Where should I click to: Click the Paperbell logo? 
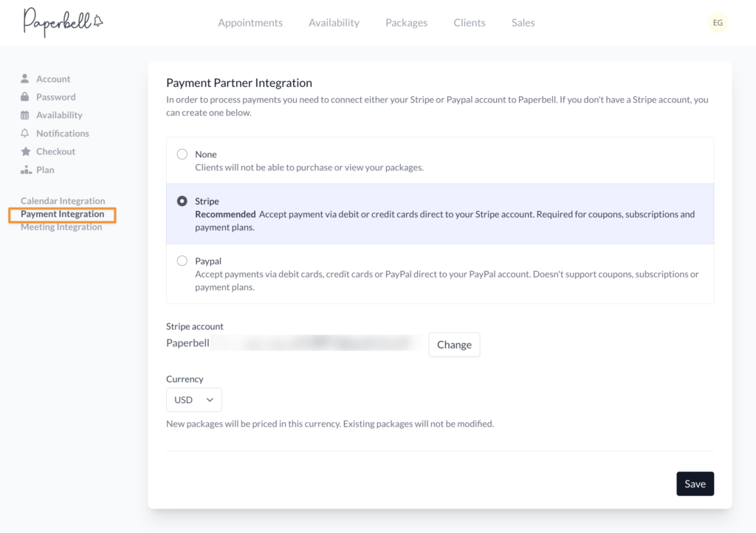(63, 22)
